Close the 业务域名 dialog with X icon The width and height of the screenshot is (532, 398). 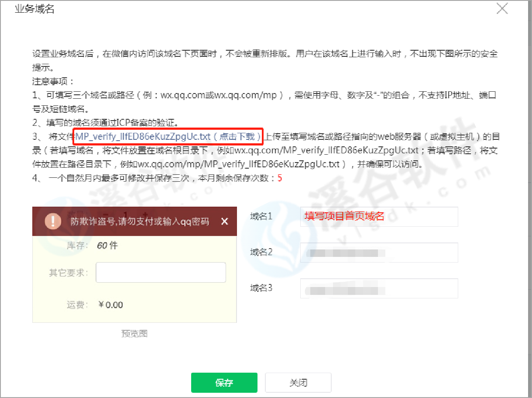[x=502, y=9]
